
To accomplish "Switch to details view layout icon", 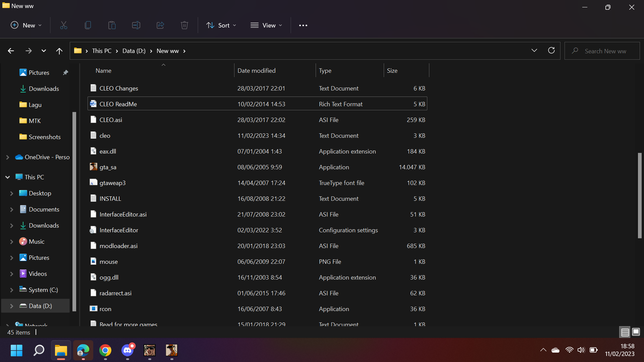I will tap(625, 332).
